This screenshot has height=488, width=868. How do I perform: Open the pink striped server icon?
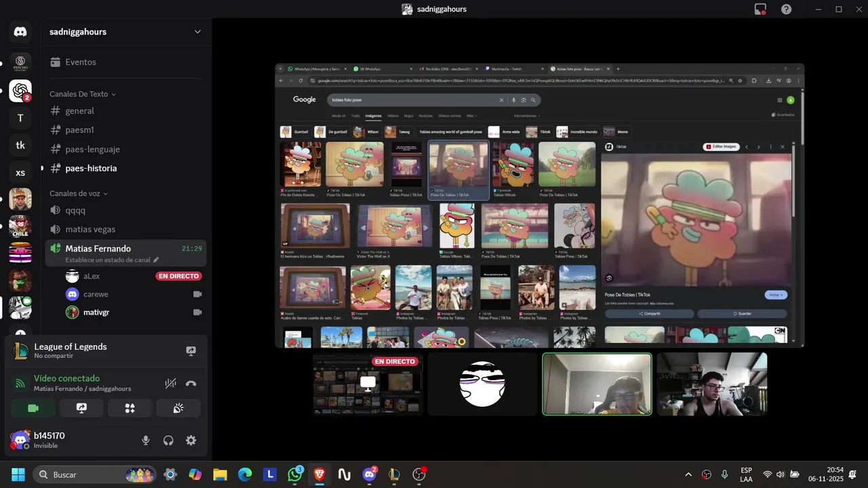pyautogui.click(x=20, y=253)
